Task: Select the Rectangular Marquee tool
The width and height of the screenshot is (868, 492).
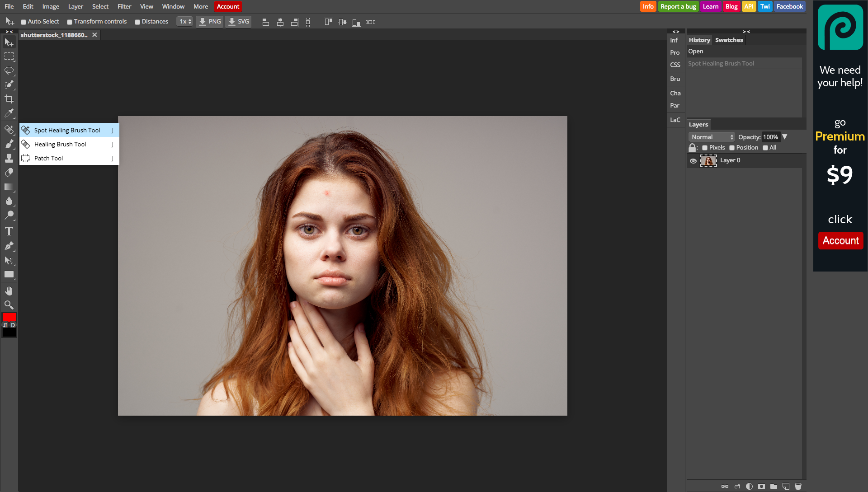Action: tap(9, 56)
